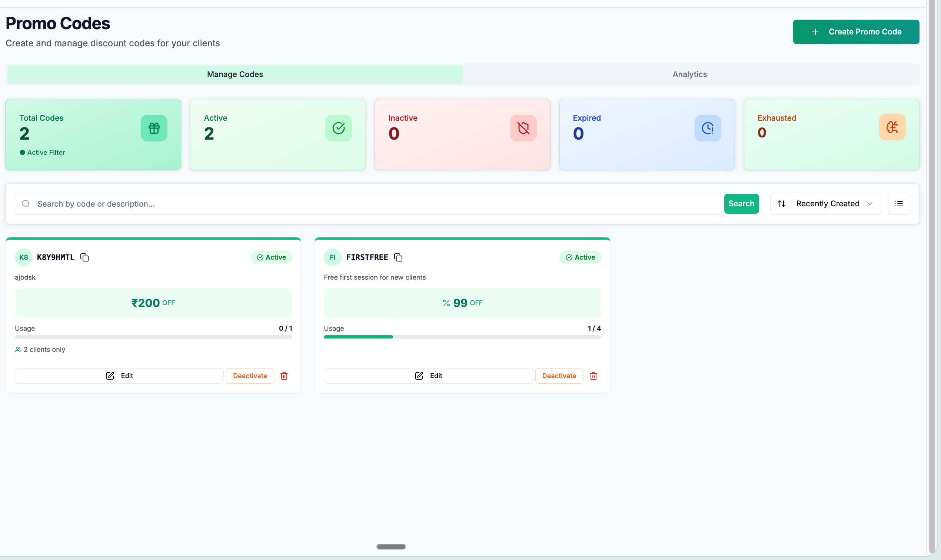Click the clock icon in Expired card

click(x=708, y=128)
